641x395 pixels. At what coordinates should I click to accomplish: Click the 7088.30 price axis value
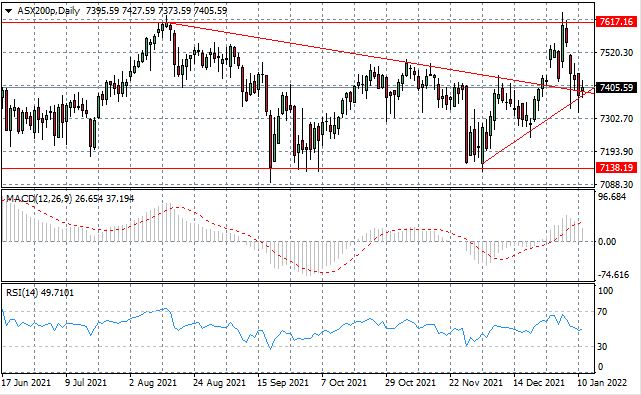coord(616,184)
